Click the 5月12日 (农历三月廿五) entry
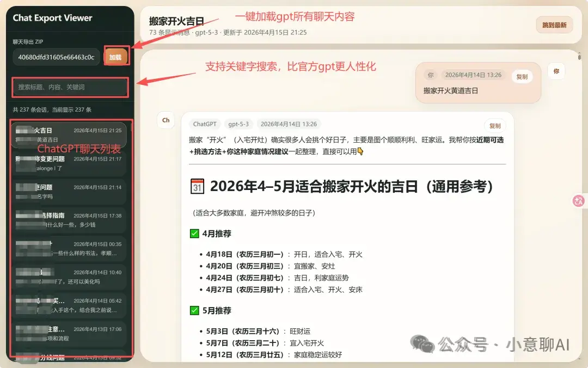 (274, 354)
